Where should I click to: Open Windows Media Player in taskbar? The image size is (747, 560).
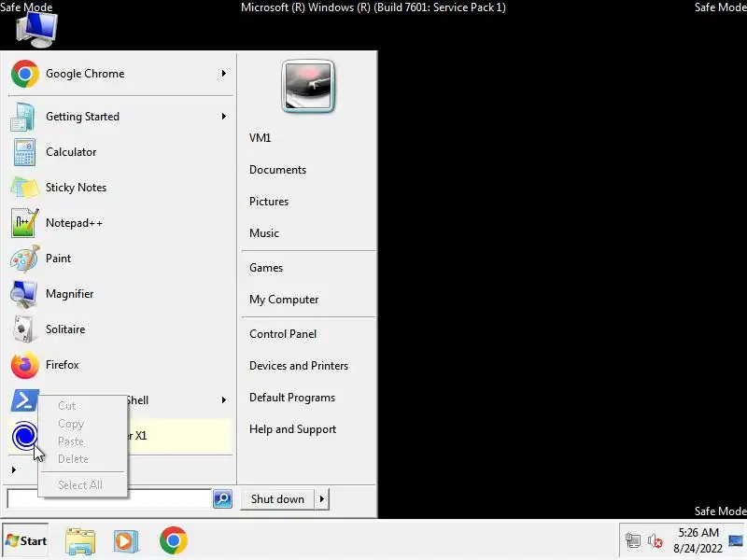click(126, 541)
